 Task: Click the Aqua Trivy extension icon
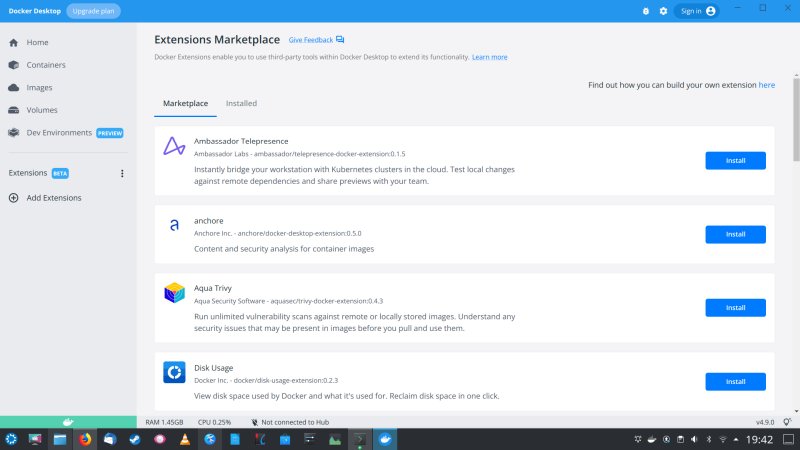174,294
